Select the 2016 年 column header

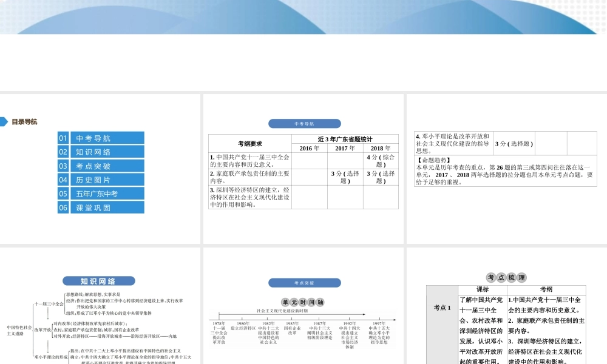coord(310,148)
